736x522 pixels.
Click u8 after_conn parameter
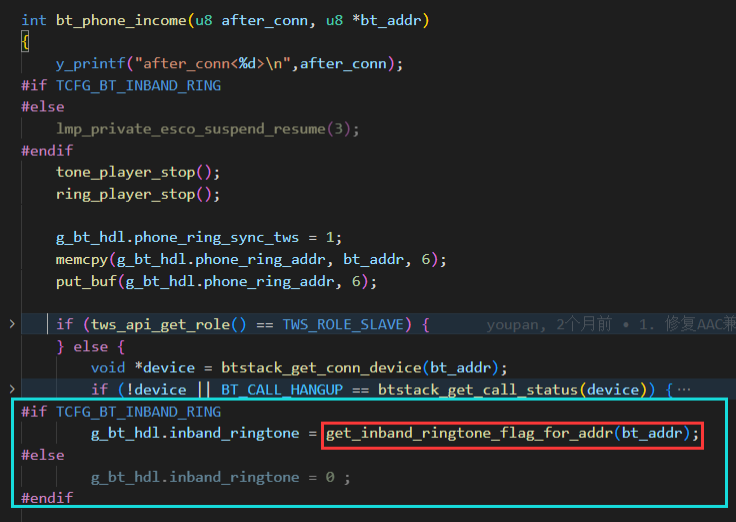[251, 21]
